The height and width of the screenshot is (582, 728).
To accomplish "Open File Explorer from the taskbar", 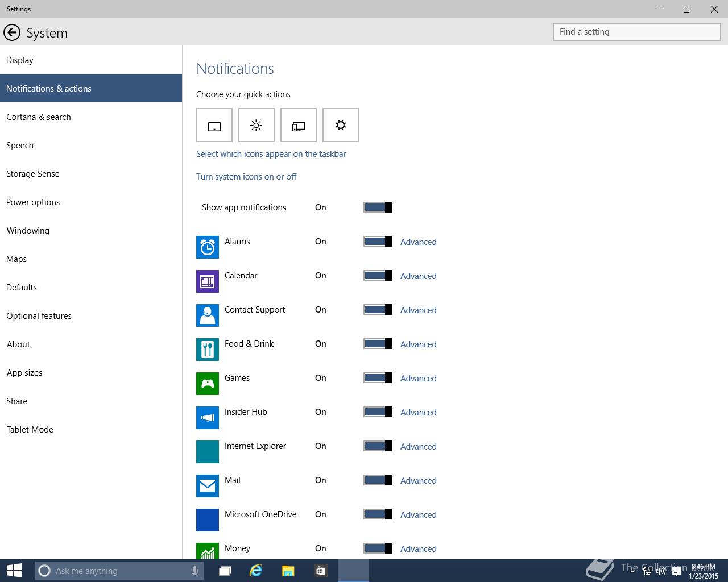I will click(x=288, y=571).
